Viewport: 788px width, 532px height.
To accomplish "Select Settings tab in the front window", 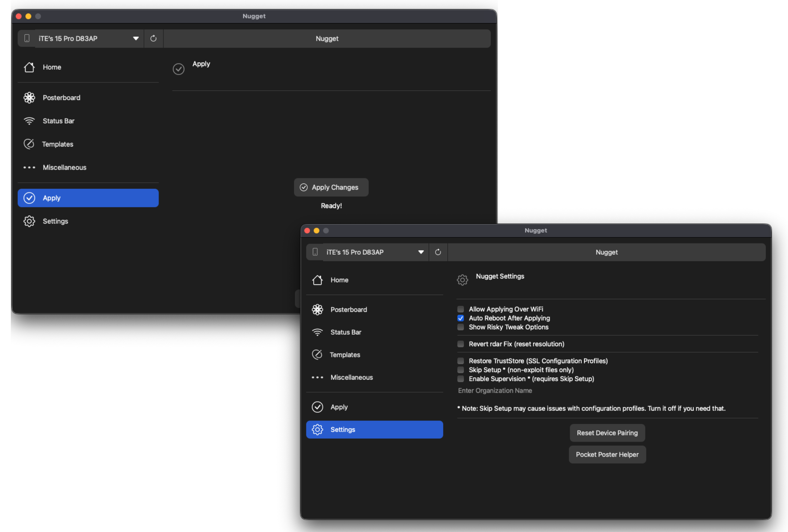I will pyautogui.click(x=374, y=429).
